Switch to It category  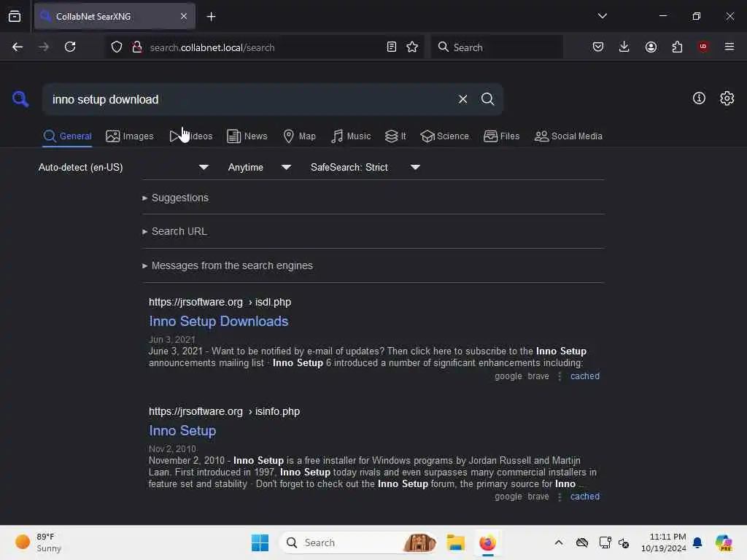(395, 136)
